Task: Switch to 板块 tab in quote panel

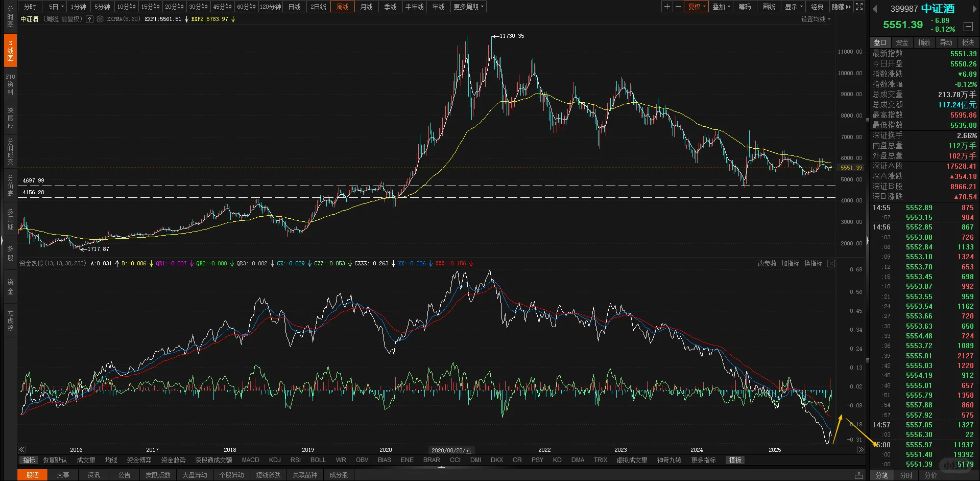Action: pos(968,42)
